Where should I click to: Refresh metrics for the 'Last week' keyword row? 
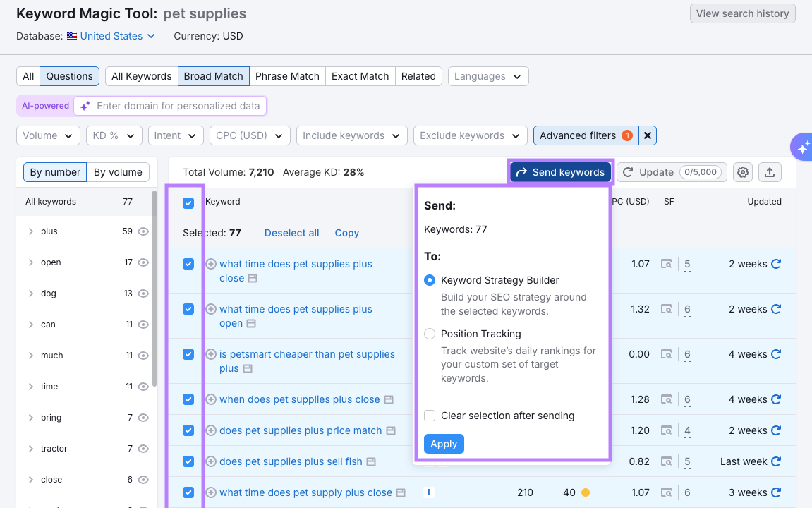(x=777, y=461)
